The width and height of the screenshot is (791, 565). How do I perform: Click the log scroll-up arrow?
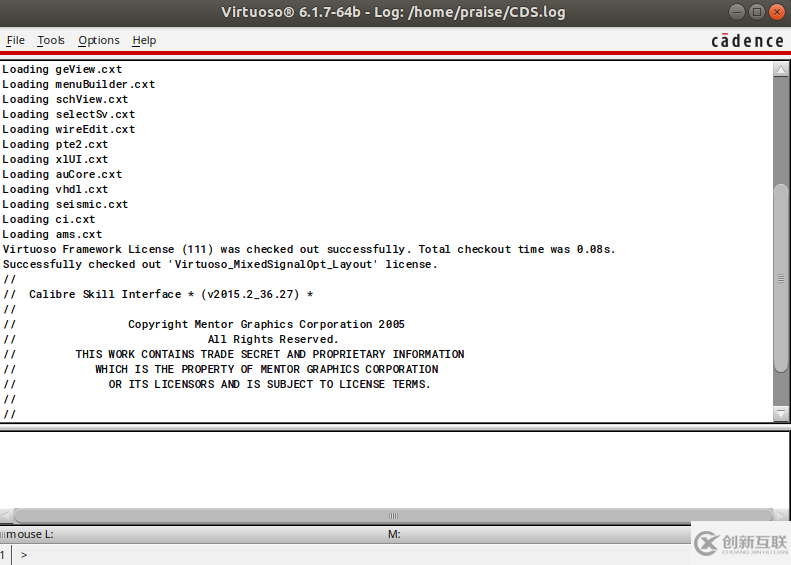click(780, 70)
